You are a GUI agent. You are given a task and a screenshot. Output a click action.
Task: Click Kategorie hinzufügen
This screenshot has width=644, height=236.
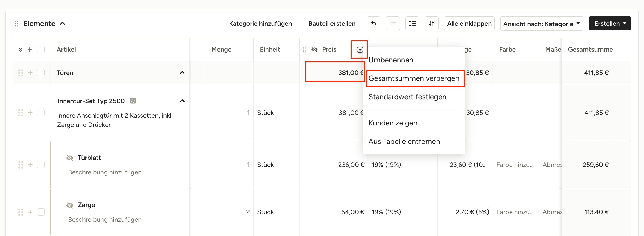point(260,24)
